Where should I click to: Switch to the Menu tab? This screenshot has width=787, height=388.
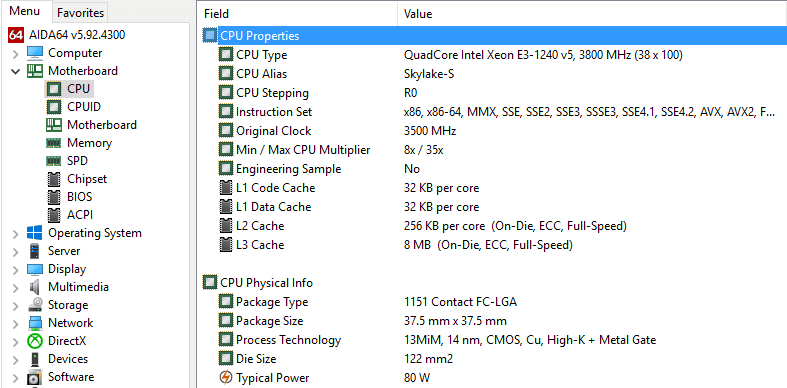tap(25, 11)
